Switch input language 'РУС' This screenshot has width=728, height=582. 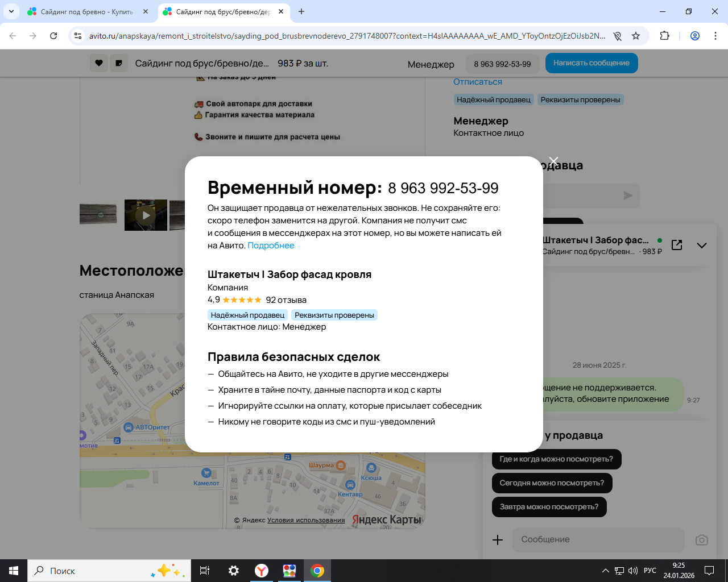coord(650,571)
